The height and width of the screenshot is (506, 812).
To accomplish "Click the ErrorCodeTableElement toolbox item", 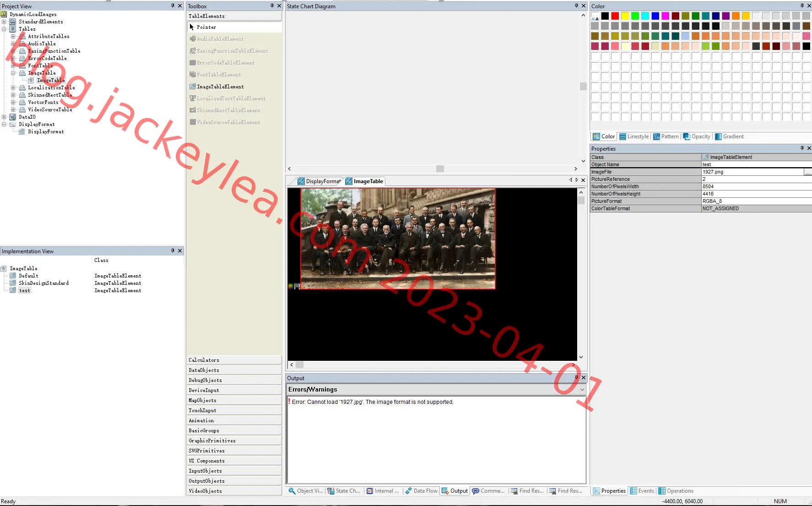I will pos(222,63).
